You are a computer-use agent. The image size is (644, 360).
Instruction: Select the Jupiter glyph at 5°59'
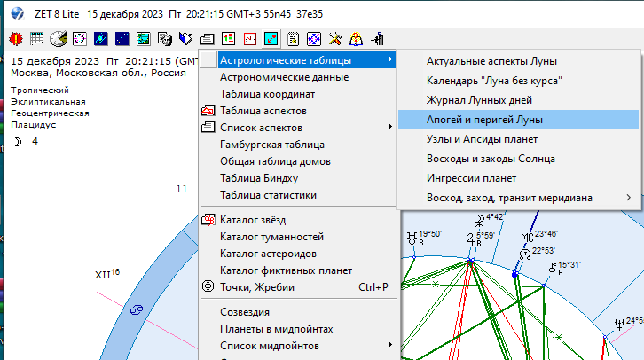471,239
